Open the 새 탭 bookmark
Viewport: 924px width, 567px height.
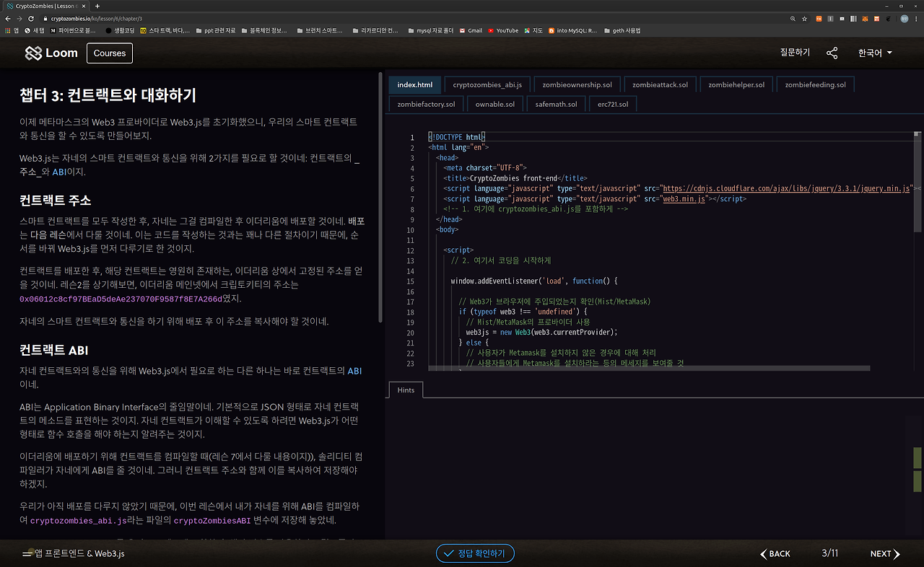tap(35, 30)
